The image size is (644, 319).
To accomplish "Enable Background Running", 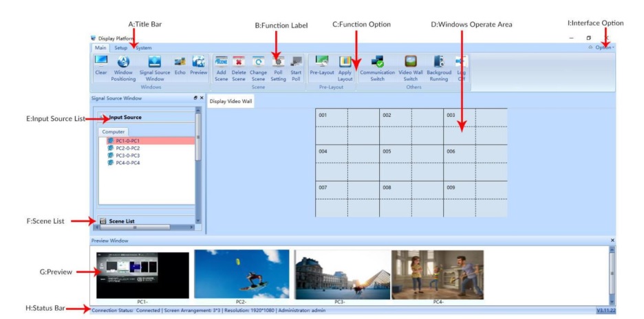I will [438, 63].
